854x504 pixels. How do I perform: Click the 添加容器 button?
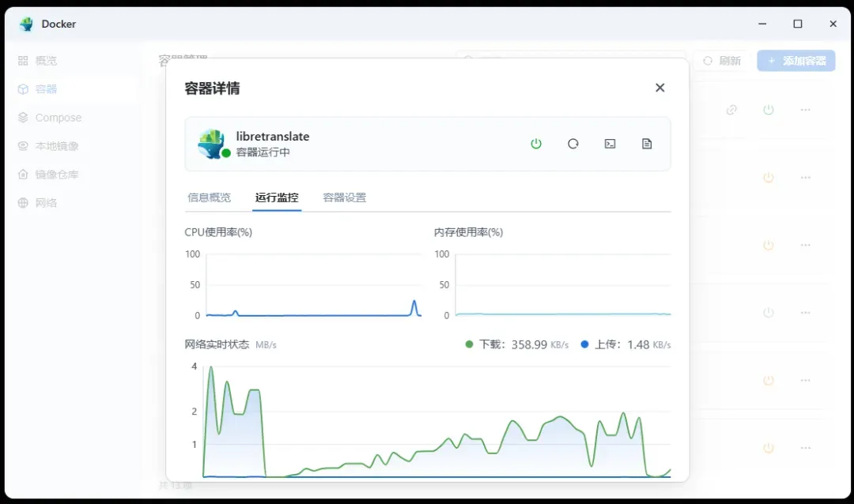[x=795, y=61]
